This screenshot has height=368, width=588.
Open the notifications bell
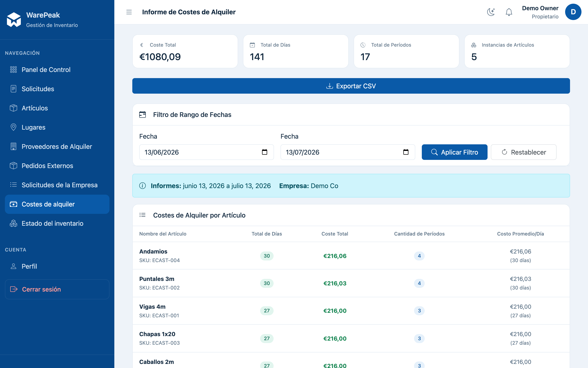pyautogui.click(x=509, y=12)
